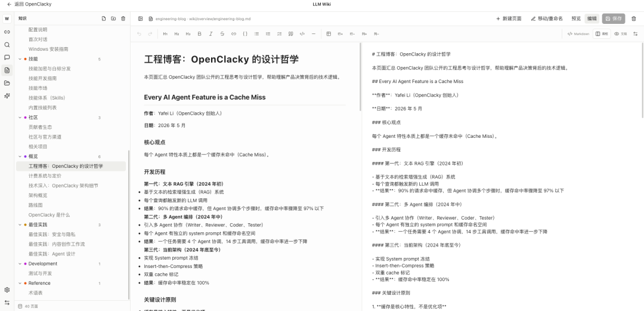Click 移动/重命名 button
This screenshot has width=644, height=311.
[x=547, y=19]
